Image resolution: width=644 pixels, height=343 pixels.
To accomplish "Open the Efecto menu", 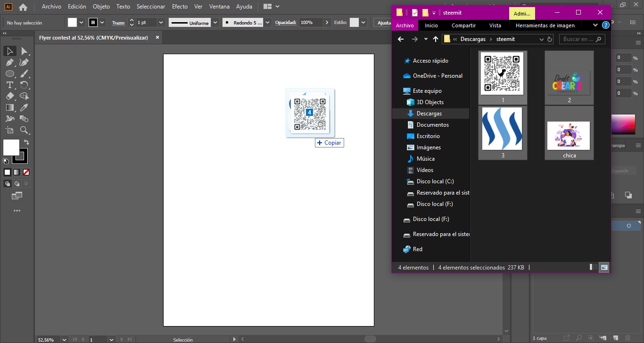I will 180,7.
